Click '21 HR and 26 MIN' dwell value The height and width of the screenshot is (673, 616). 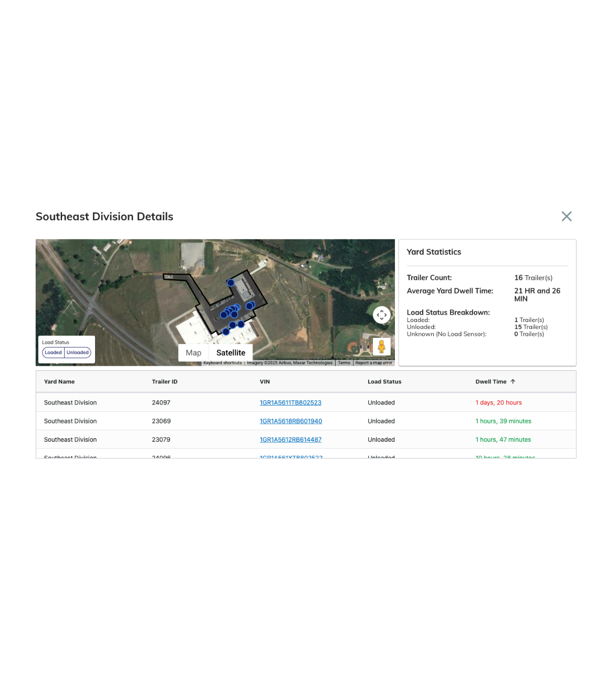coord(537,295)
